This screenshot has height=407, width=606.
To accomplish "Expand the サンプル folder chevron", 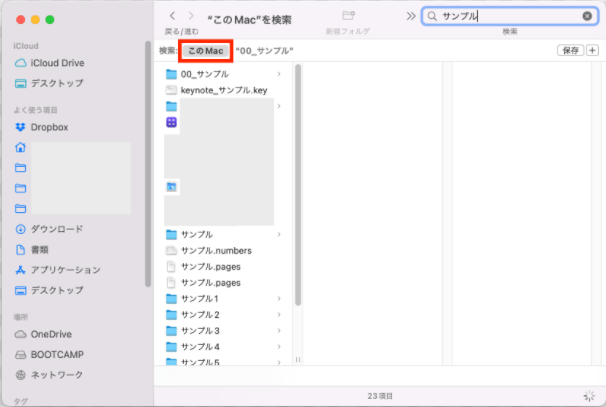I will click(x=279, y=234).
